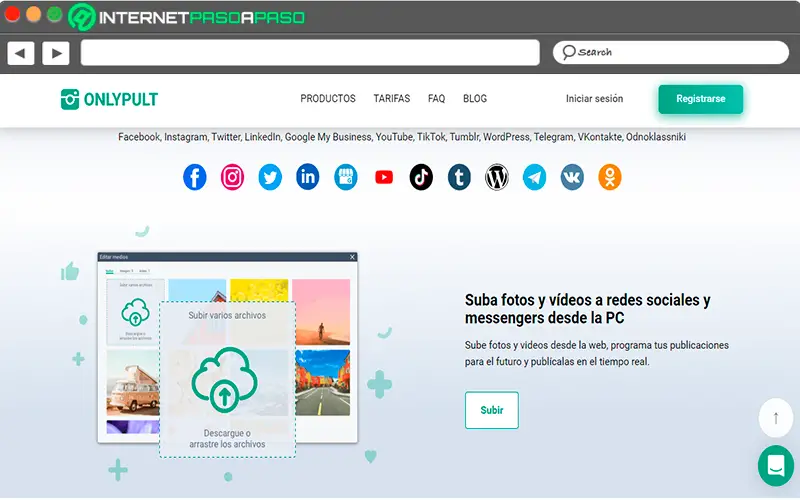The width and height of the screenshot is (800, 500).
Task: Click the Suba fotos y vídeos heading
Action: 587,309
